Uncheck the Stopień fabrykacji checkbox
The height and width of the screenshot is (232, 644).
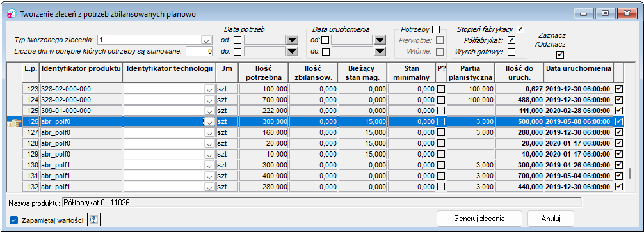tap(520, 29)
